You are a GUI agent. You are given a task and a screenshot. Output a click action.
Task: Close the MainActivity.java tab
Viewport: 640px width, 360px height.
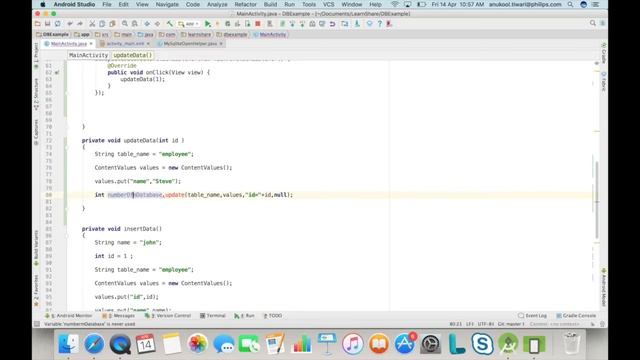(x=91, y=43)
